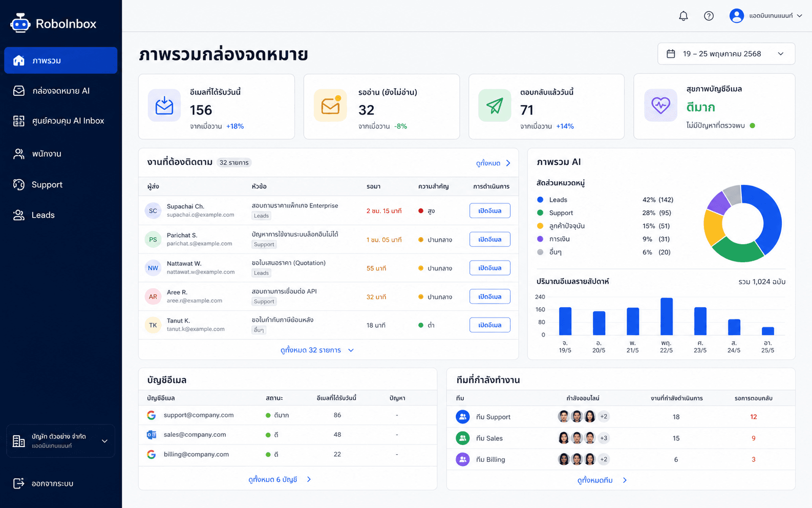812x508 pixels.
Task: Open the date range dropdown 19 – 25 พฤษภาคม 2568
Action: tap(726, 54)
